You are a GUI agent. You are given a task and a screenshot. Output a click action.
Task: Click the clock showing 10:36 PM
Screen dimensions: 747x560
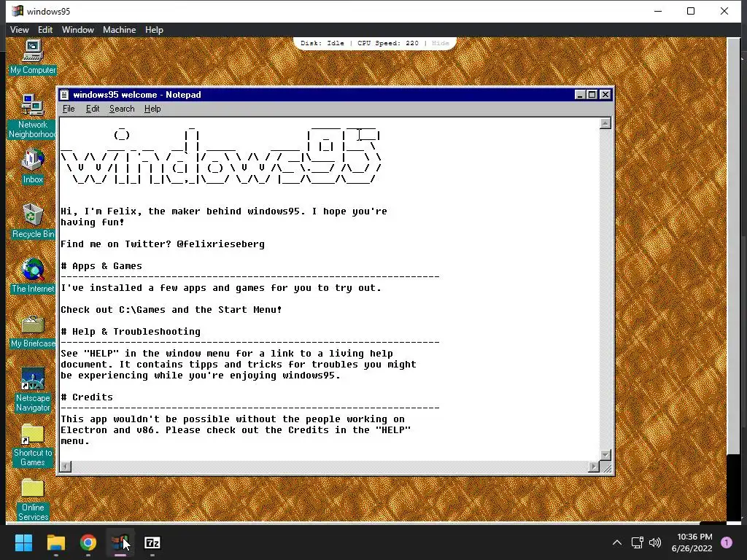tap(694, 537)
